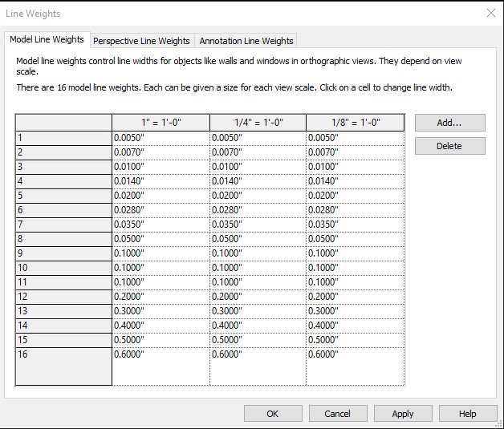
Task: Select the Model Line Weights tab
Action: click(47, 39)
